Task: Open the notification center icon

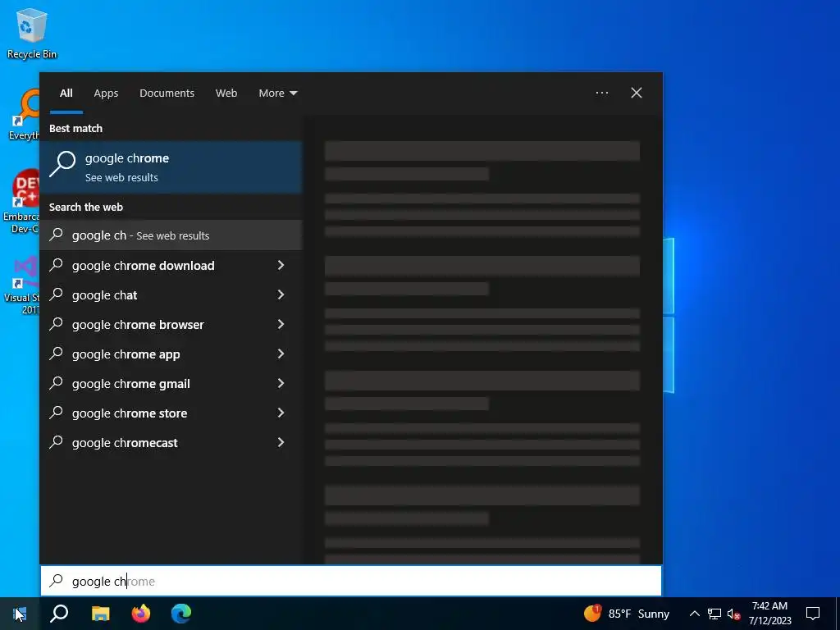Action: pos(813,614)
